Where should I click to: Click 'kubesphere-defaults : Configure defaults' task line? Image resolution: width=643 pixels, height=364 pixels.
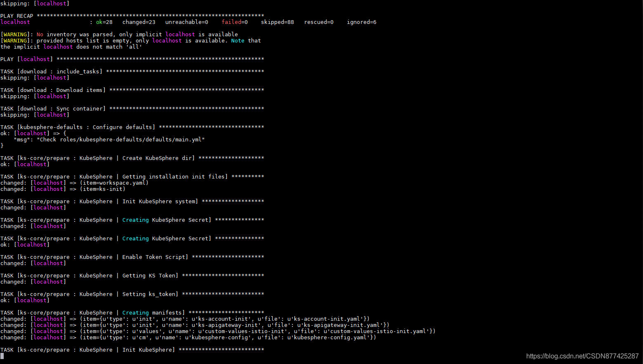coord(132,127)
